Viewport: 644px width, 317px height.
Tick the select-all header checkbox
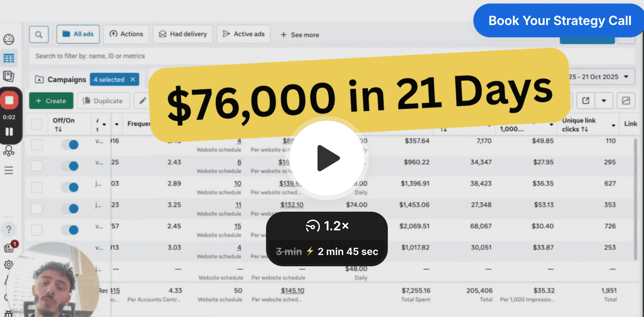[x=37, y=124]
